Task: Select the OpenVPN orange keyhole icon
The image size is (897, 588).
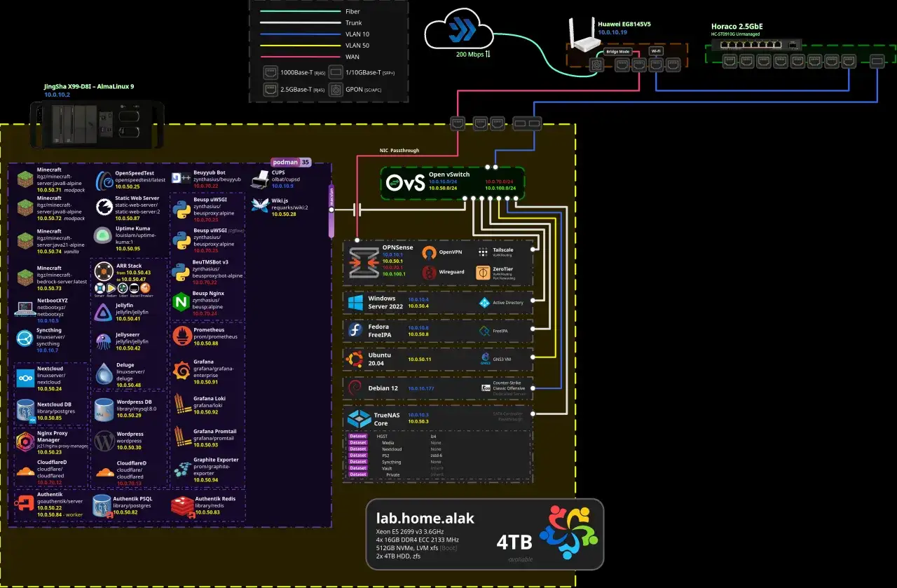Action: 429,252
